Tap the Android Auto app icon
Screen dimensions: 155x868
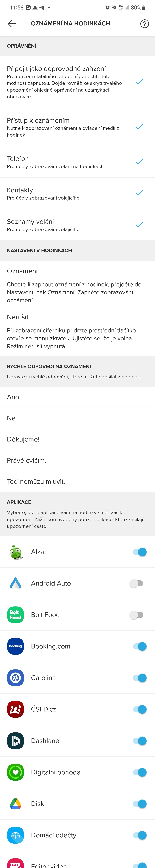pos(15,583)
